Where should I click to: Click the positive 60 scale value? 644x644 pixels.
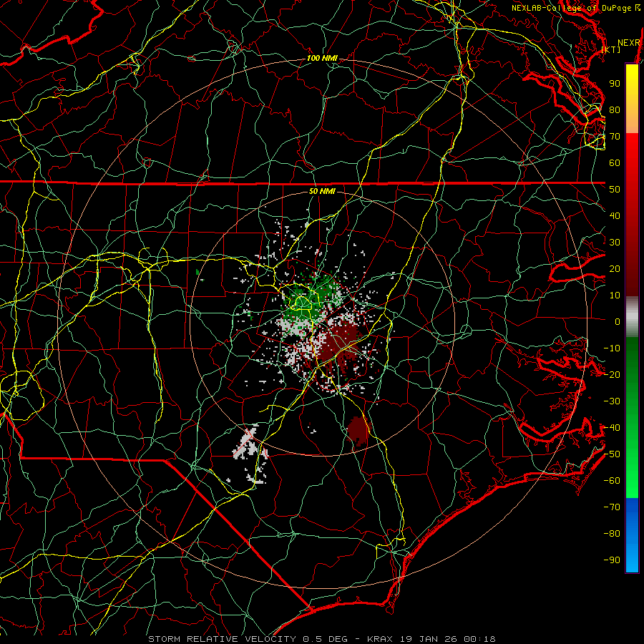tap(615, 162)
